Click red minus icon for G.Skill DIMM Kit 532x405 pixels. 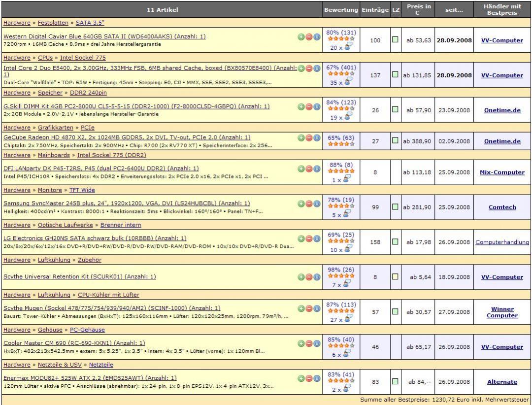(x=309, y=107)
